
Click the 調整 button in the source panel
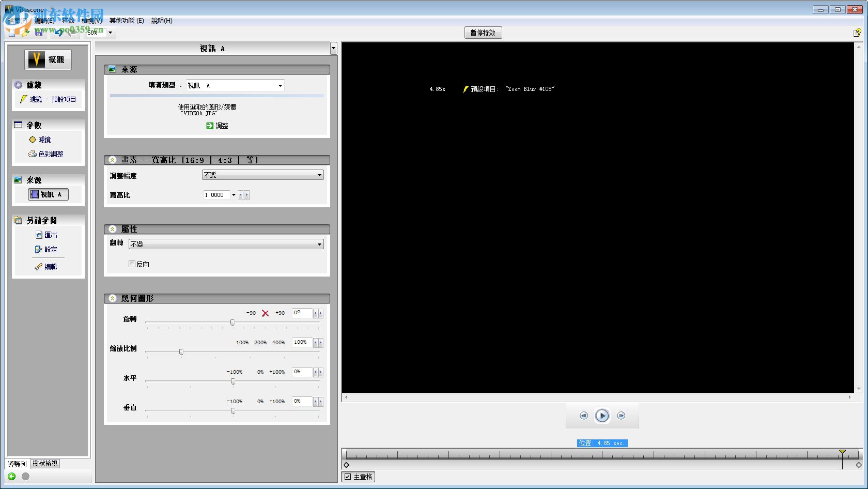pyautogui.click(x=218, y=125)
